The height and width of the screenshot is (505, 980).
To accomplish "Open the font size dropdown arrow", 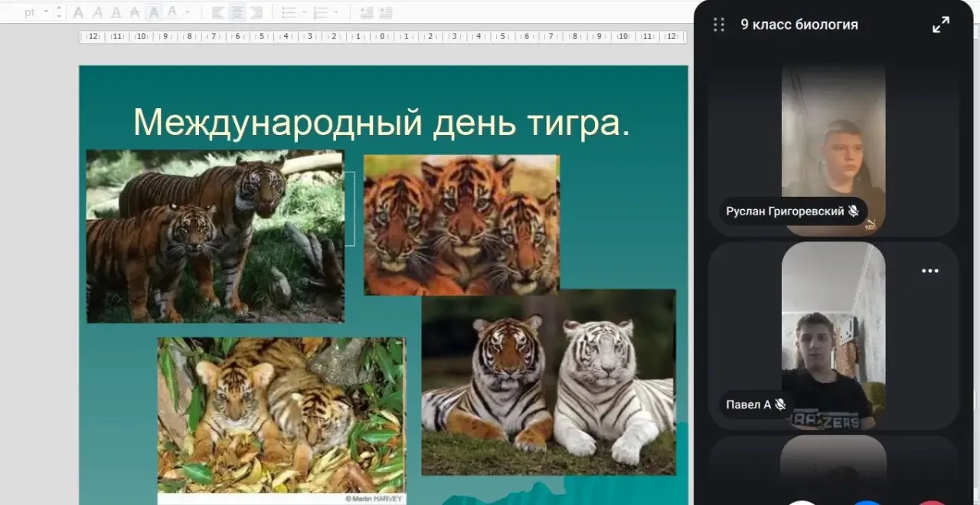I will coord(46,12).
